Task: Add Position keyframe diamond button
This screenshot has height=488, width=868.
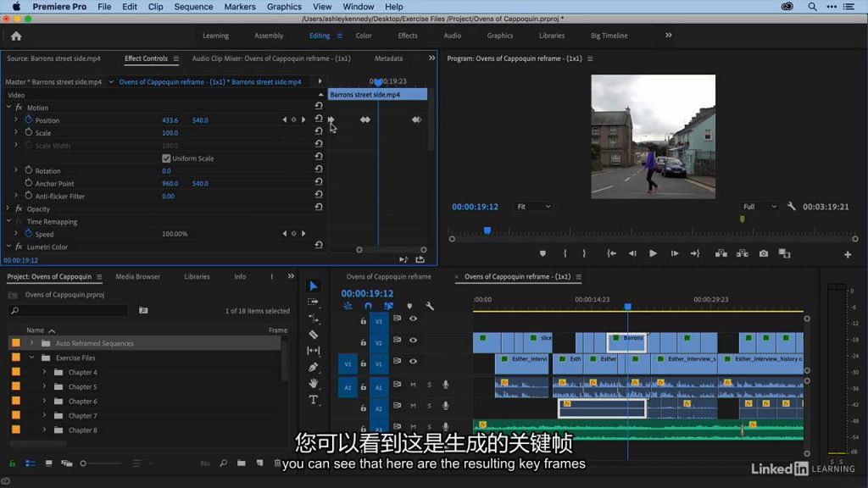Action: (294, 119)
